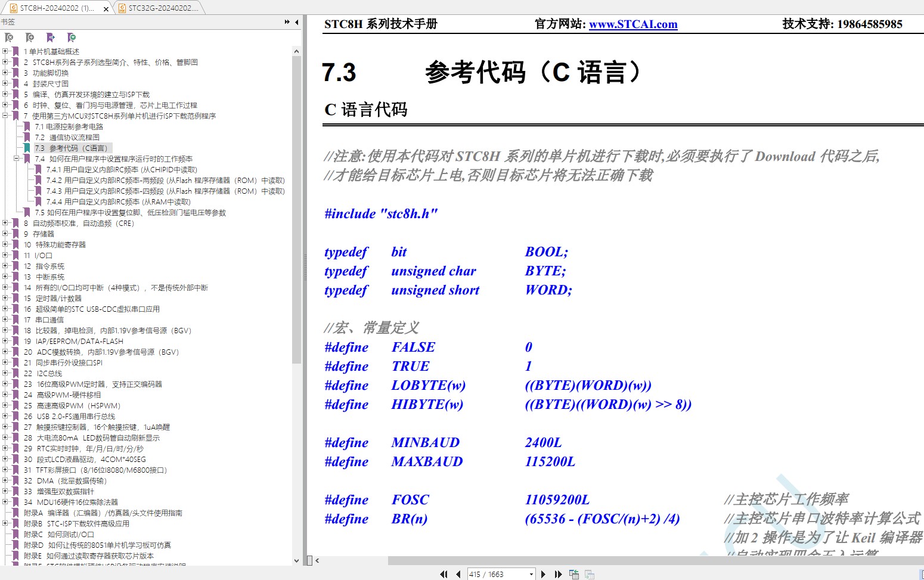Open bookmark 3 功能脚切换
The width and height of the screenshot is (924, 580).
tap(46, 73)
